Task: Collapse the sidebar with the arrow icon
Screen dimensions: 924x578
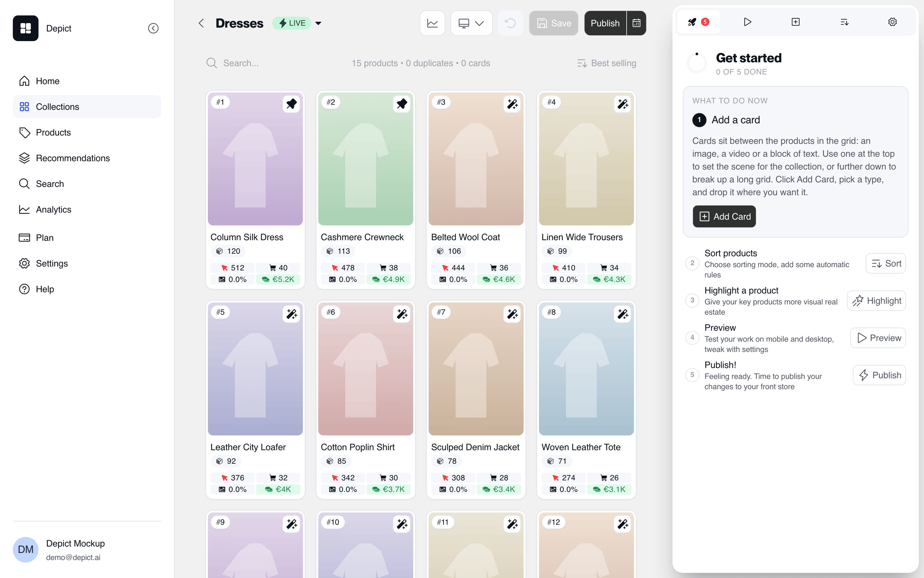Action: click(x=153, y=28)
